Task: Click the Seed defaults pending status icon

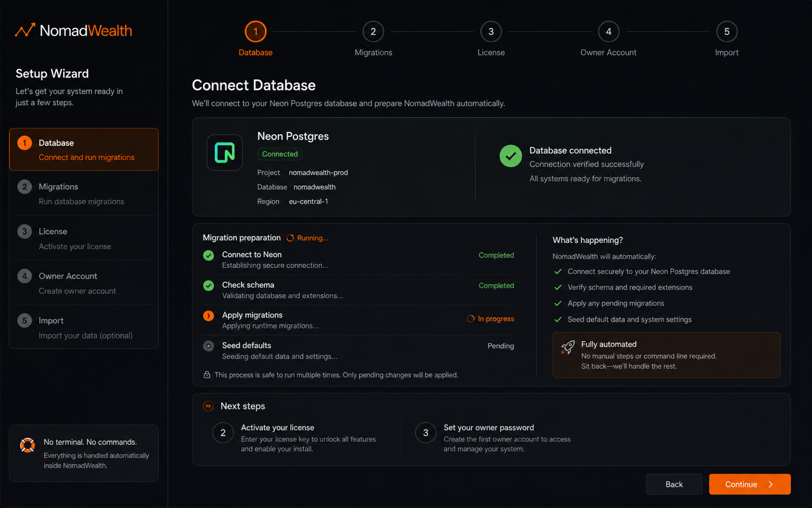Action: pos(208,346)
